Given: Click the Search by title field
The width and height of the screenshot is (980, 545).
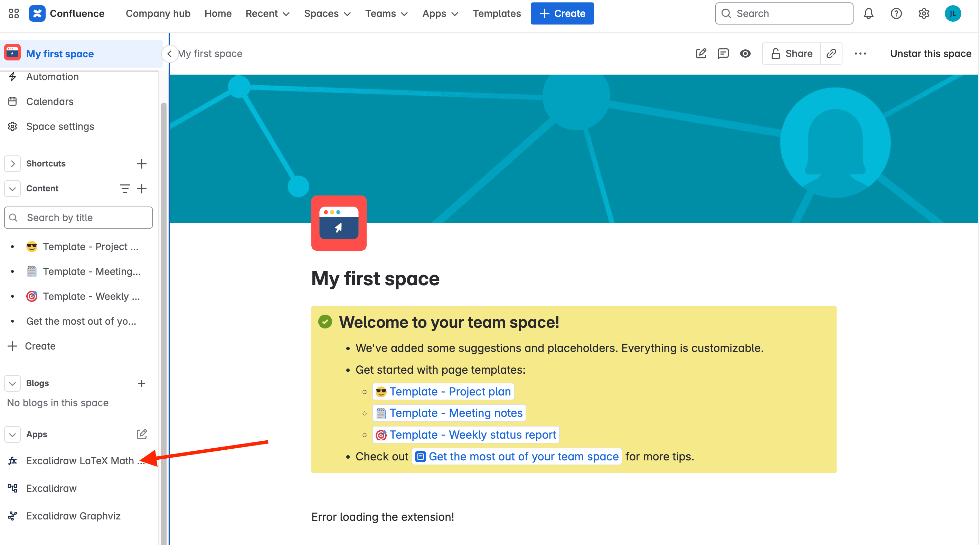Looking at the screenshot, I should [x=78, y=218].
